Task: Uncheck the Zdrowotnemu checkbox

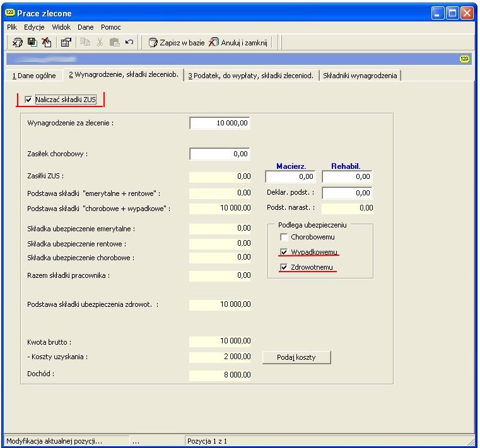Action: click(x=284, y=267)
